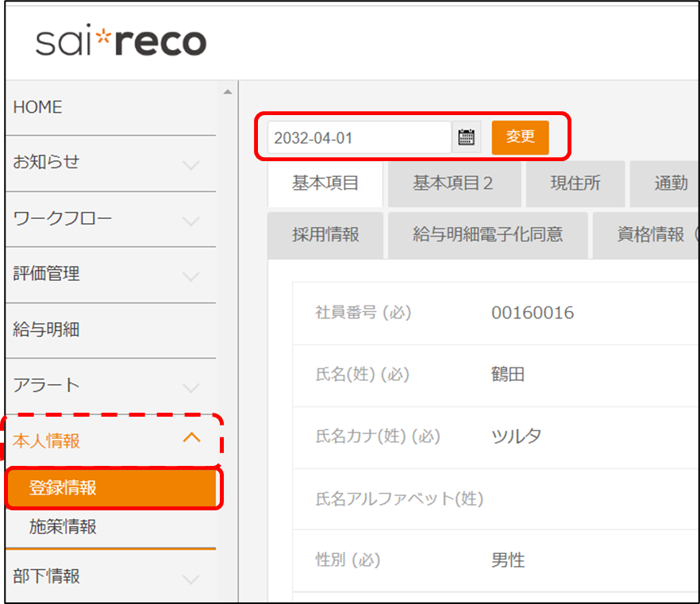This screenshot has height=604, width=700.
Task: Select the 資格情報 tab
Action: coord(649,234)
